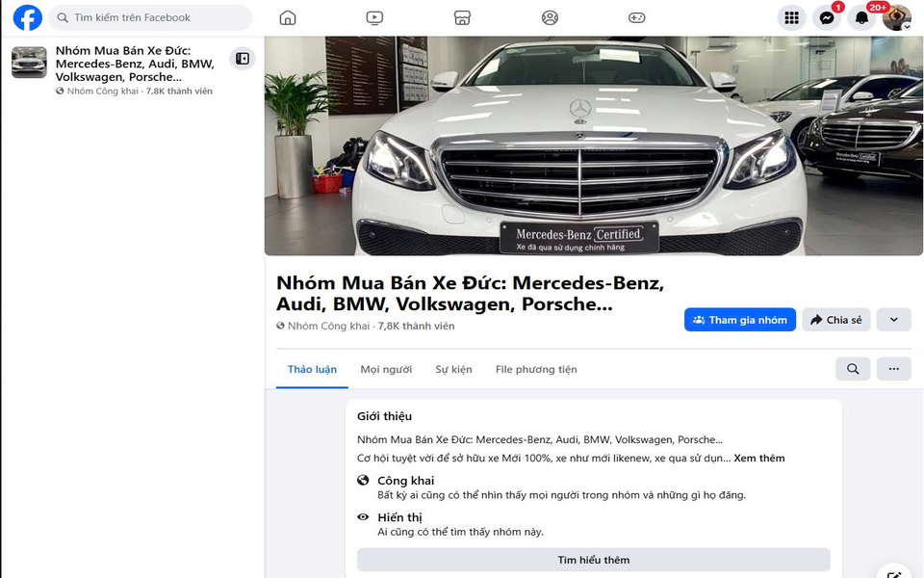Viewport: 924px width, 578px height.
Task: Open the group's three-dot options menu
Action: (x=893, y=369)
